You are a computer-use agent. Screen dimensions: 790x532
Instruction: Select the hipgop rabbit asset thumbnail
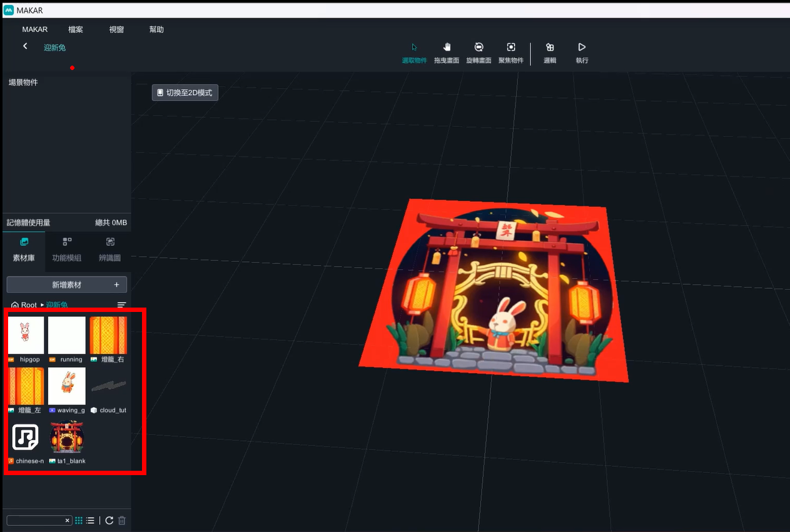point(26,335)
